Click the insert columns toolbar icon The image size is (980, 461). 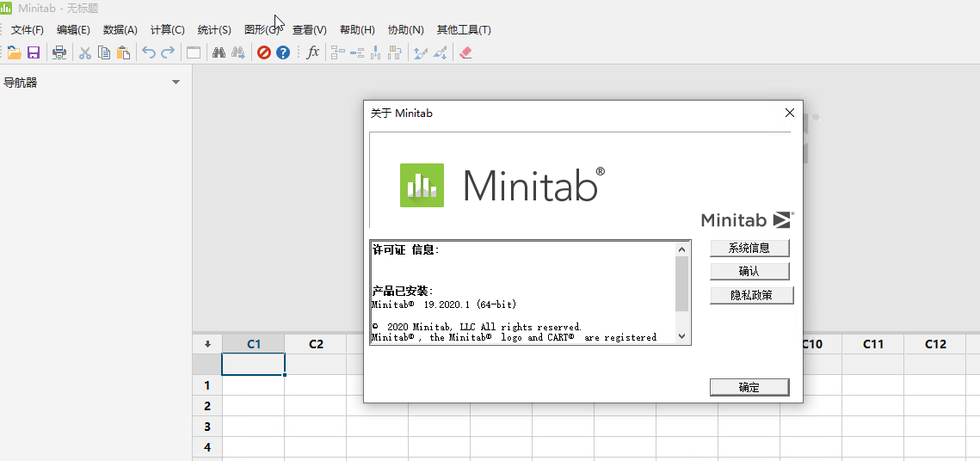point(376,52)
